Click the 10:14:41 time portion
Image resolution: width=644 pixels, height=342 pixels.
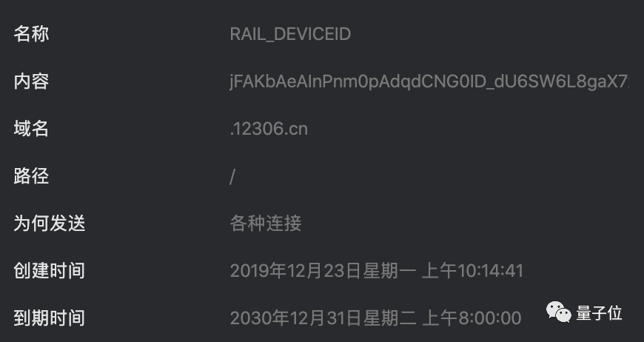[490, 271]
